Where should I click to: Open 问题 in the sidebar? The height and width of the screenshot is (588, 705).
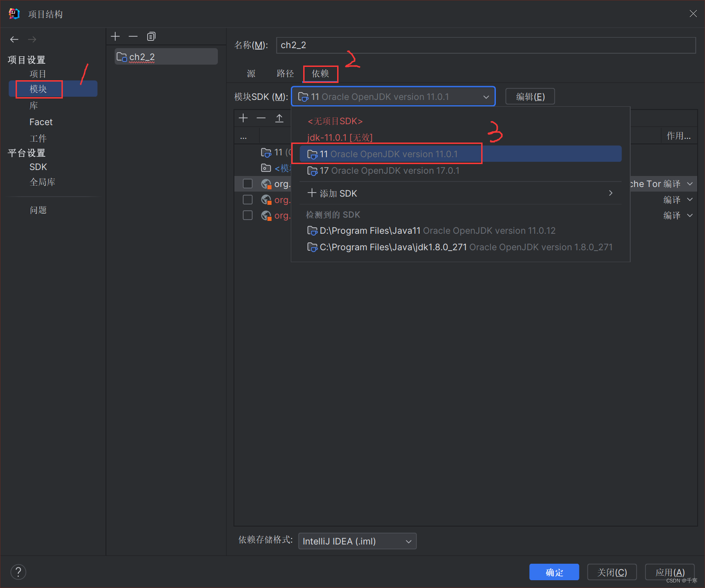click(x=38, y=210)
